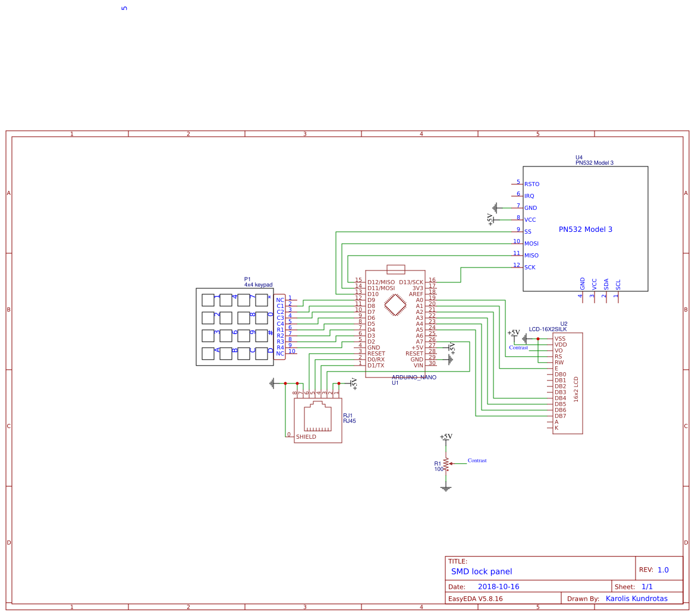Select the PN532 Model 3 center label
The height and width of the screenshot is (616, 695).
pos(585,230)
